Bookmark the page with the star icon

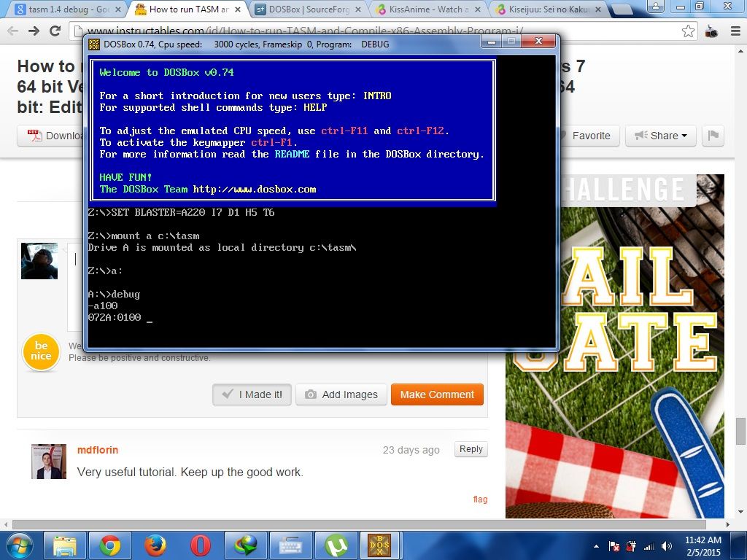[687, 32]
